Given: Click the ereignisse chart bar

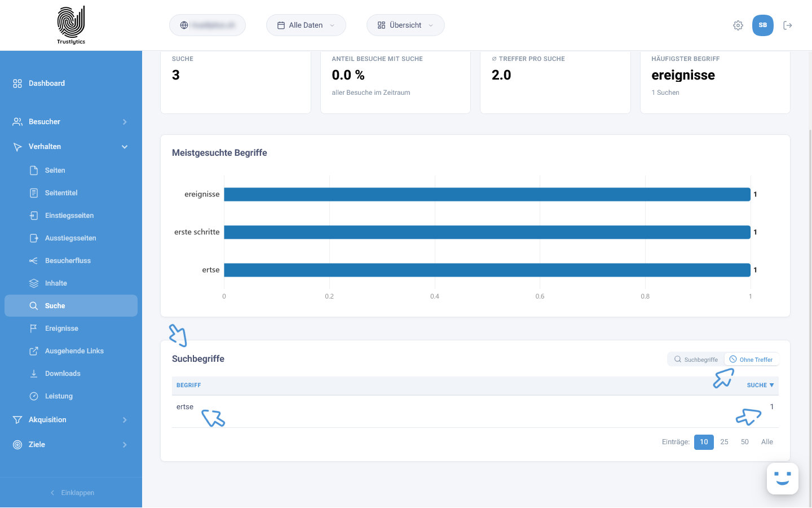Looking at the screenshot, I should [487, 194].
